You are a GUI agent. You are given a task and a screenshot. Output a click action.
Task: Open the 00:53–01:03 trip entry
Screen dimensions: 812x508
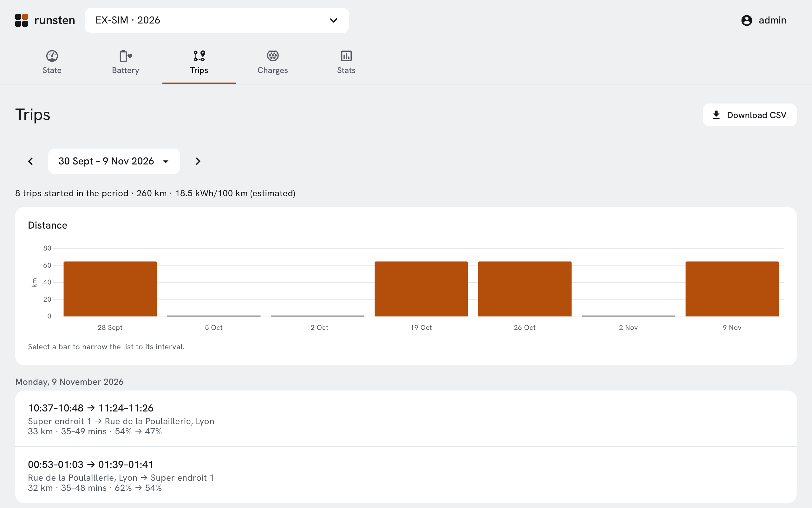(406, 475)
